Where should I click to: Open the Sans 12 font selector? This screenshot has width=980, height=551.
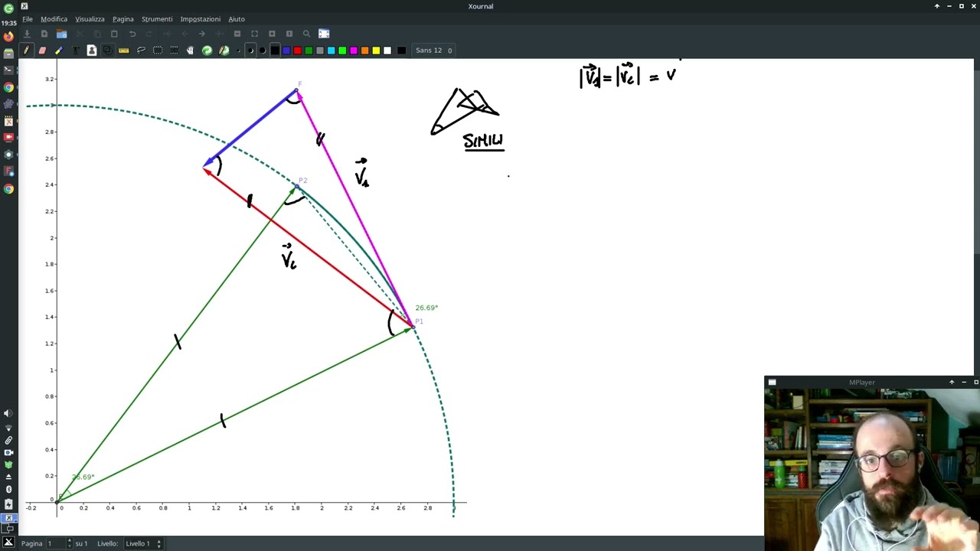[433, 51]
